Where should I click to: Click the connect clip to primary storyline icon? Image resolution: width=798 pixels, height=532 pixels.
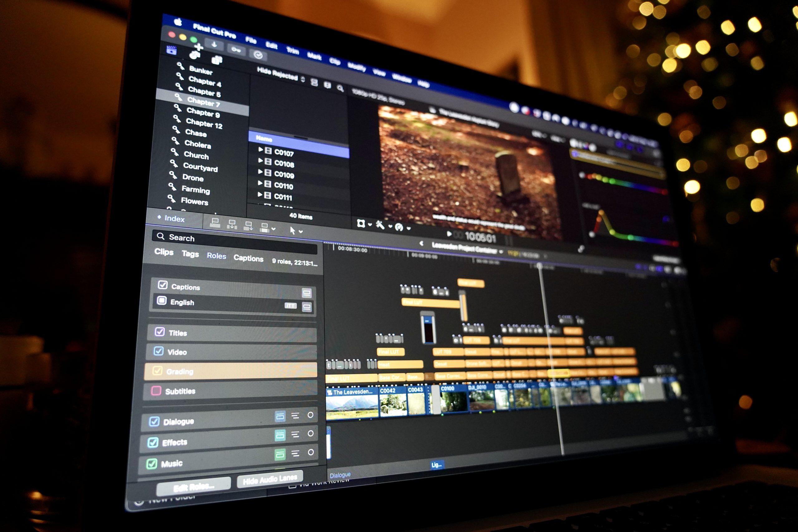coord(215,223)
